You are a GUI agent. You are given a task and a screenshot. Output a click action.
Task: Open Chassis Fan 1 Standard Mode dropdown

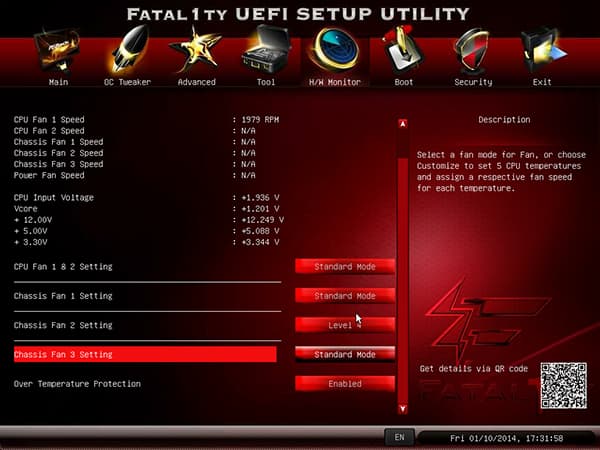pos(345,296)
